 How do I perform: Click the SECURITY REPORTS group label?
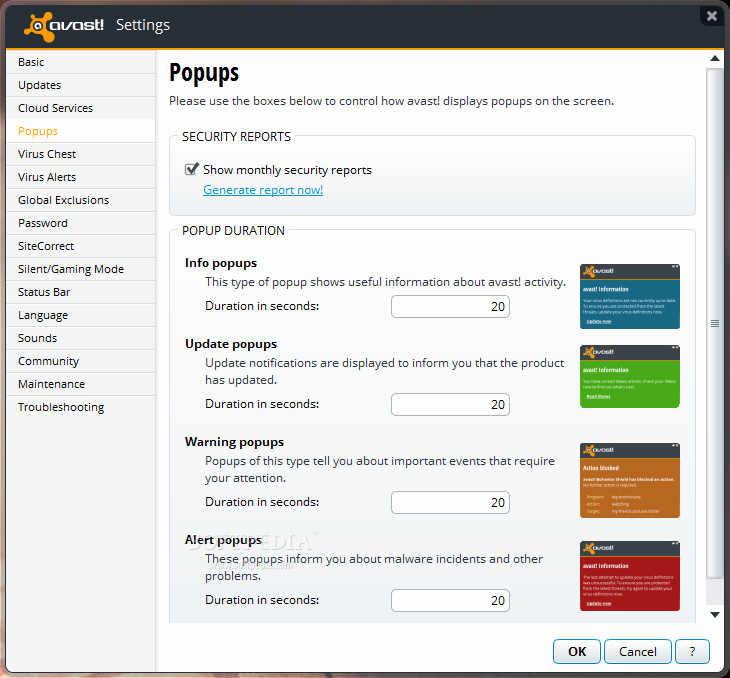coord(237,137)
